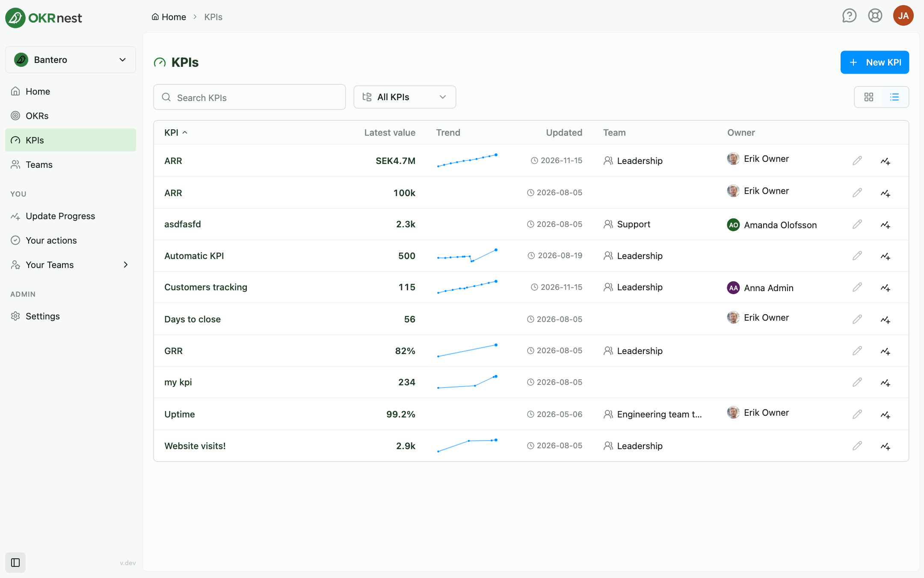This screenshot has width=924, height=578.
Task: Go to Home in sidebar
Action: point(71,91)
